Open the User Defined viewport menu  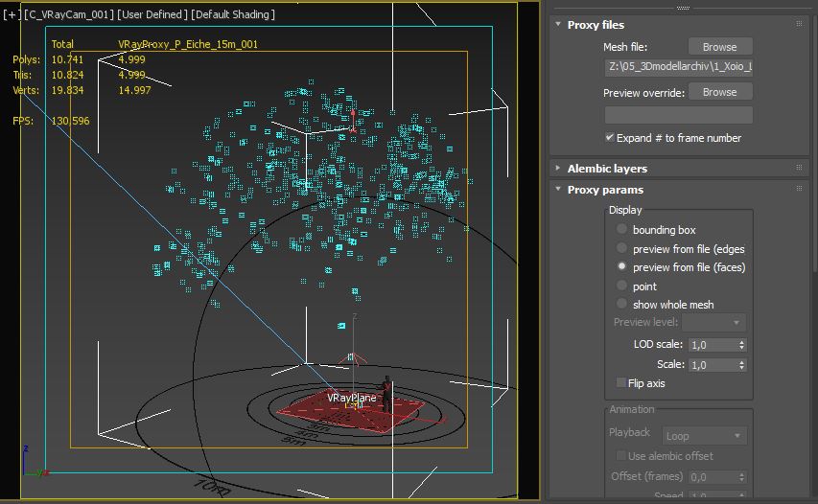152,14
